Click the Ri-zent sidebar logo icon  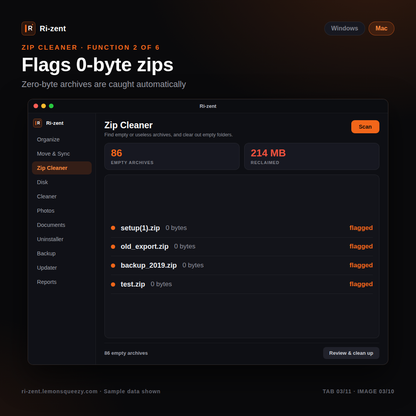(x=38, y=123)
